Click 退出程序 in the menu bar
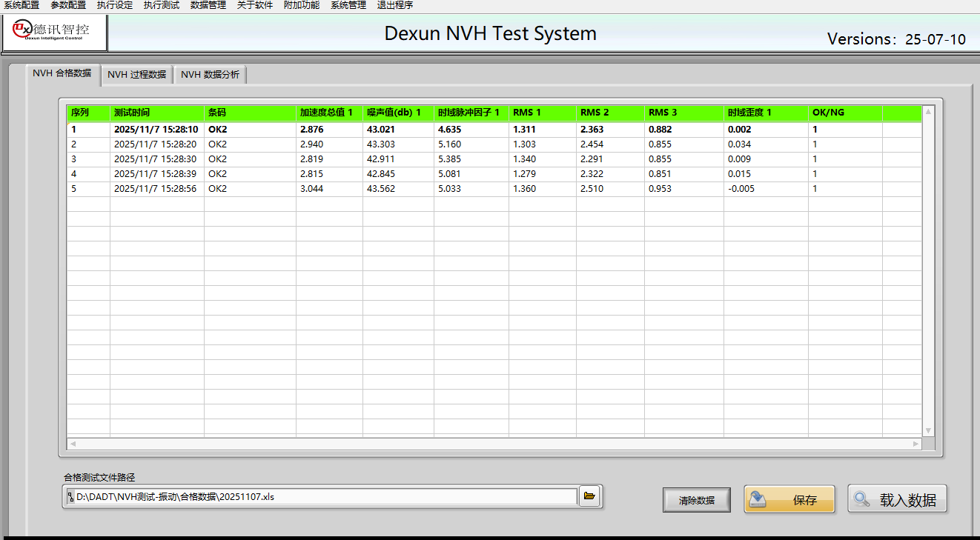The width and height of the screenshot is (980, 540). (x=395, y=5)
